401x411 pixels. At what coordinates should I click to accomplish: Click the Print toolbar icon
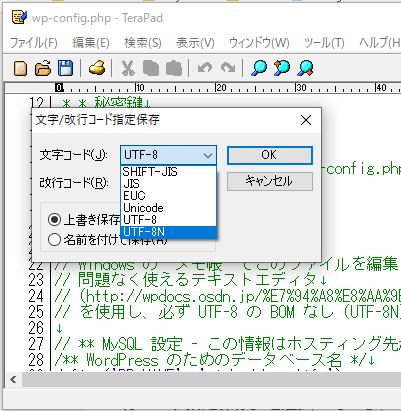click(x=97, y=68)
